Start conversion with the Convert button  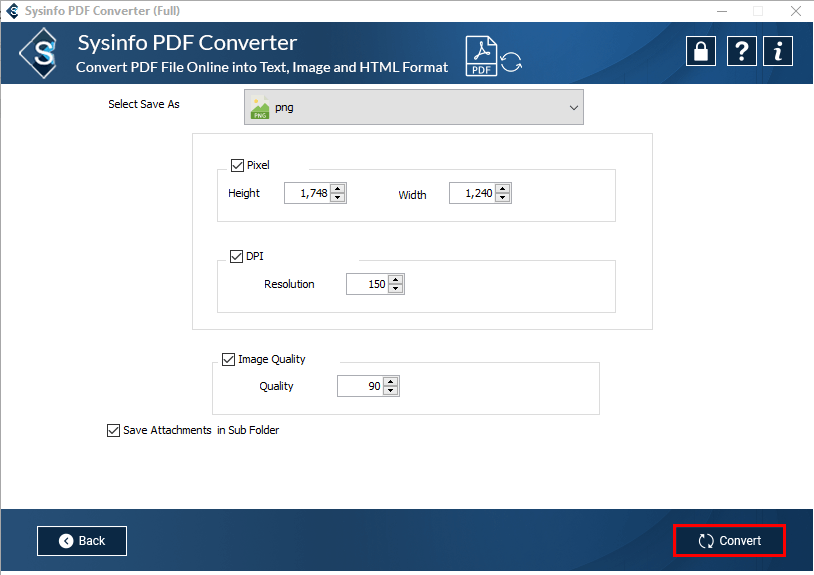[729, 541]
